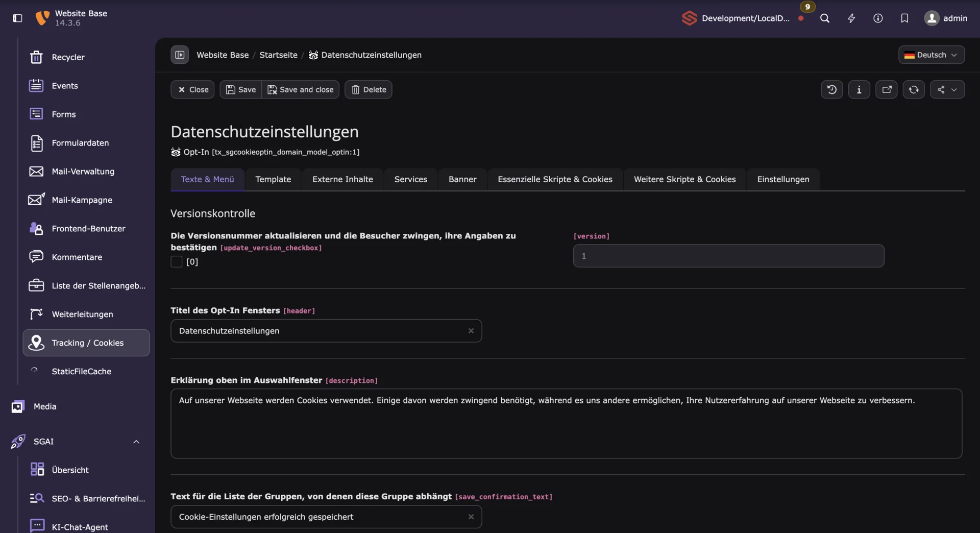Open the Kommentare module
The image size is (980, 533).
pos(86,257)
